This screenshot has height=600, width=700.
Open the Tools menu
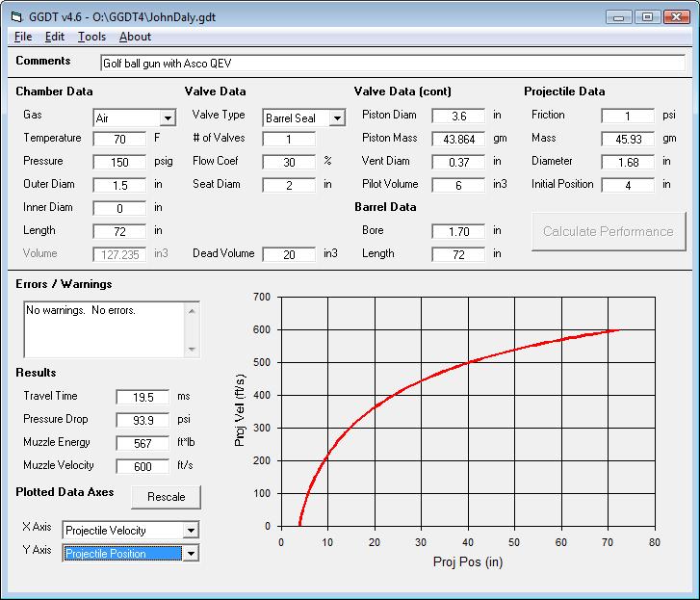pyautogui.click(x=92, y=37)
